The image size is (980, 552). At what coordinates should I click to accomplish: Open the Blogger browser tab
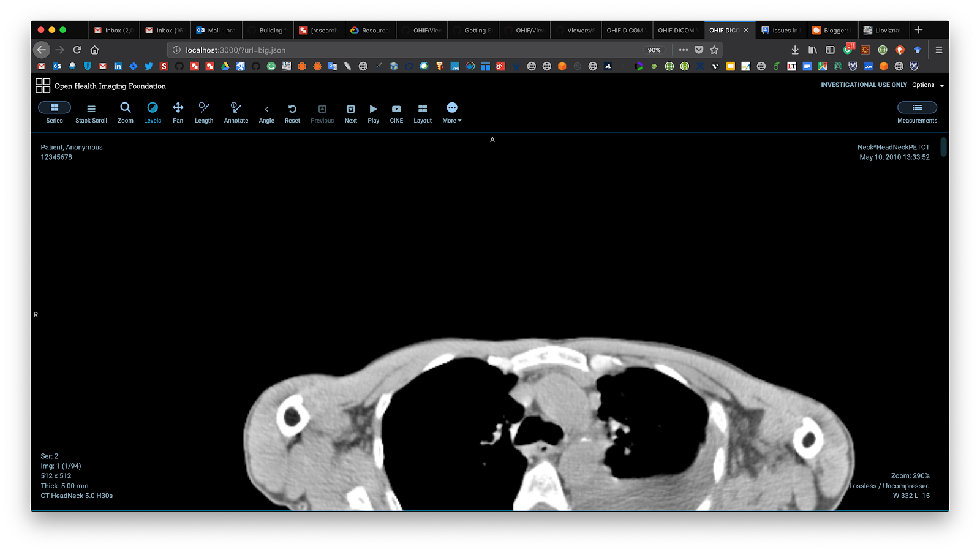tap(831, 29)
